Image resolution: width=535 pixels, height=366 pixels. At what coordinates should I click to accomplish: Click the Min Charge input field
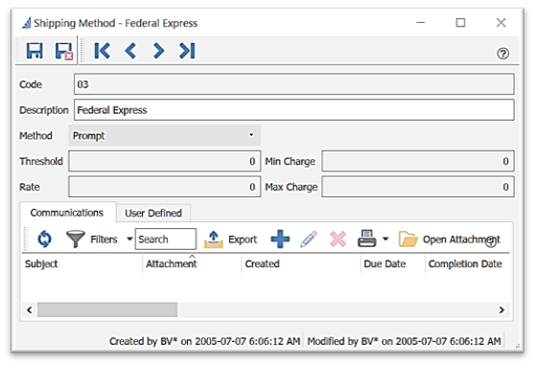click(x=418, y=161)
